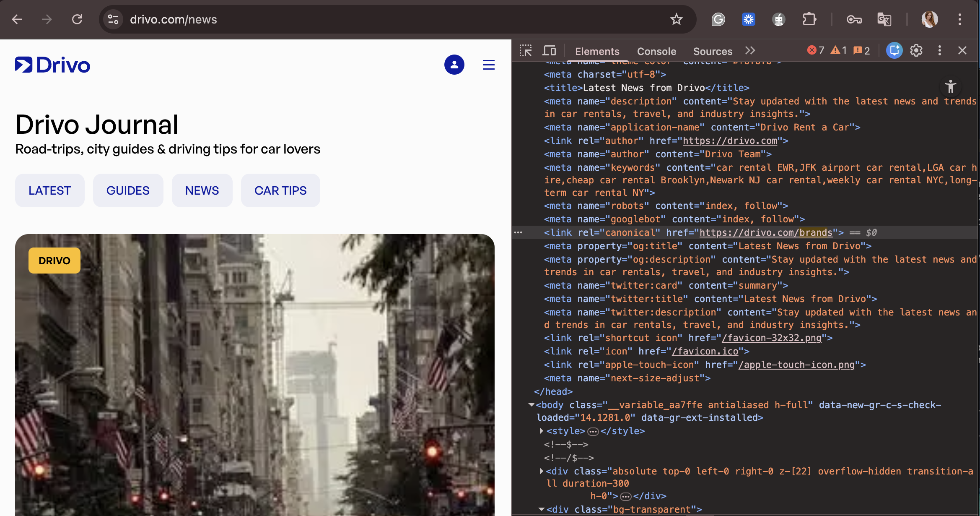This screenshot has height=516, width=980.
Task: Toggle the device toolbar in DevTools
Action: [x=549, y=51]
